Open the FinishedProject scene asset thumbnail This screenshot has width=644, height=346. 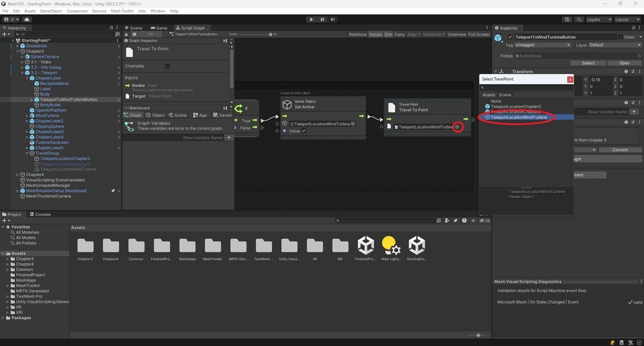(366, 246)
